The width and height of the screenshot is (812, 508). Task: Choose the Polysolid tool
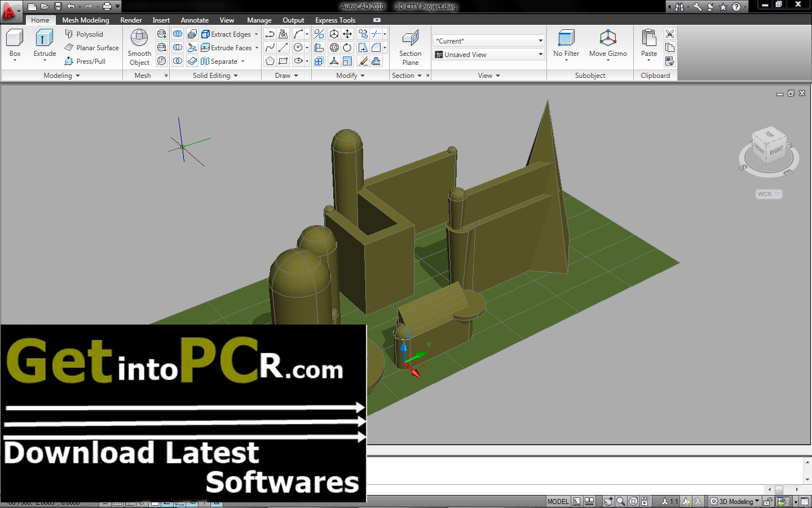coord(84,34)
